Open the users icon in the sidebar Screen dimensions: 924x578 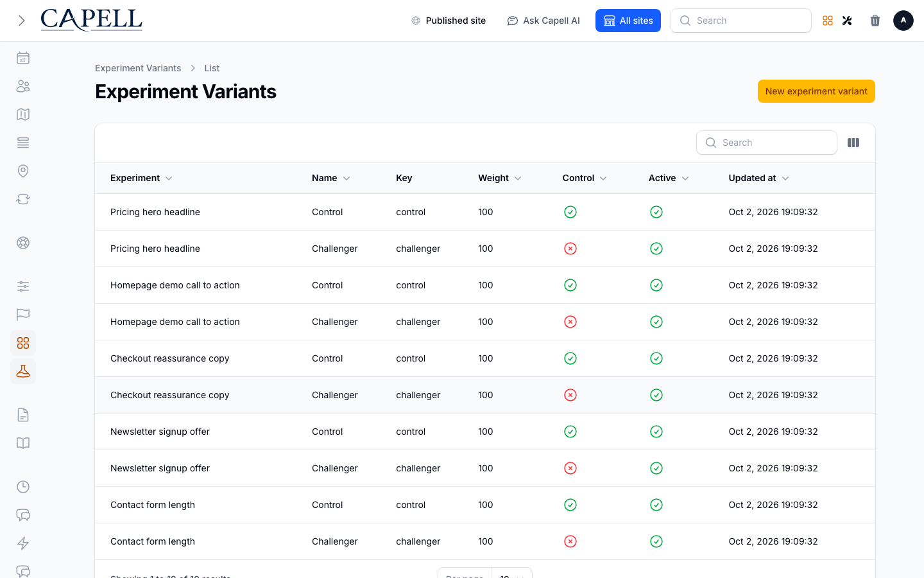pyautogui.click(x=23, y=86)
